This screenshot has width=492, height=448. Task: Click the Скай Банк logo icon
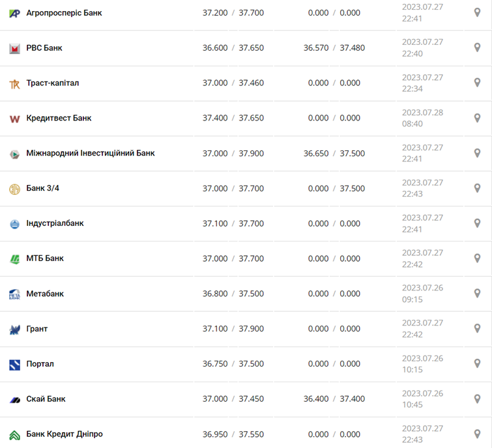[14, 399]
